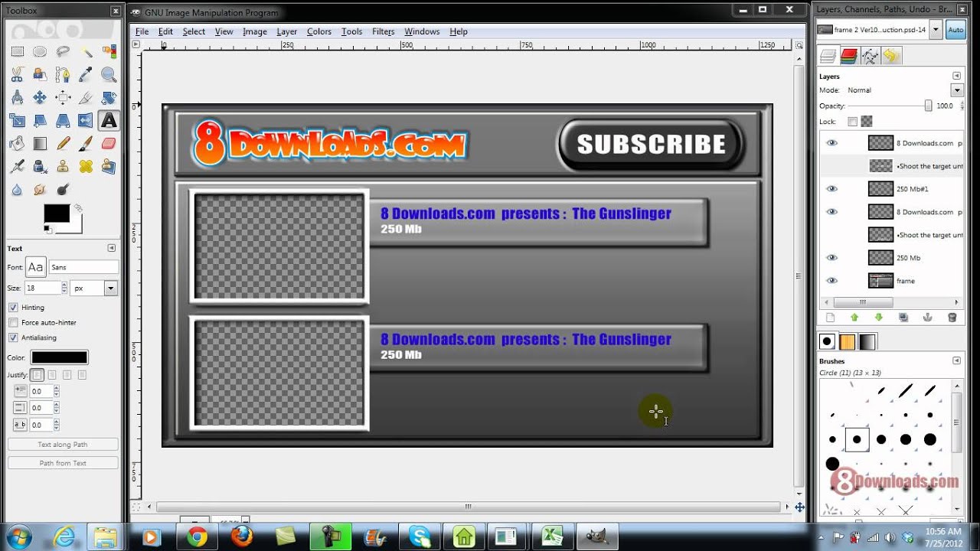Image resolution: width=980 pixels, height=551 pixels.
Task: Click the layer Opacity slider
Action: [x=890, y=106]
